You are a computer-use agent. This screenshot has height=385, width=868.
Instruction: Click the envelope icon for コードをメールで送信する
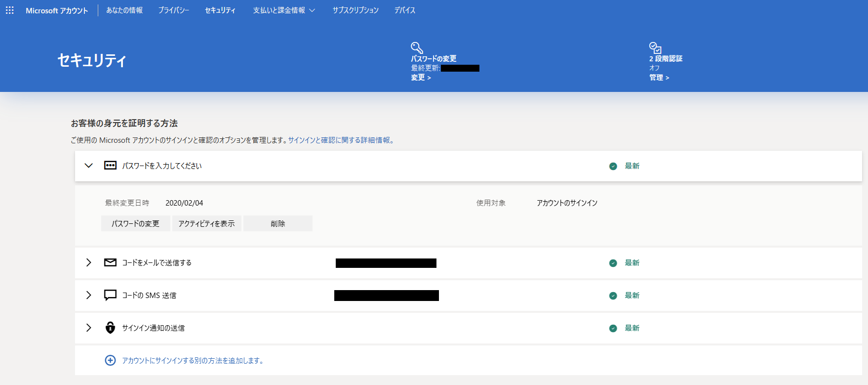click(x=110, y=262)
